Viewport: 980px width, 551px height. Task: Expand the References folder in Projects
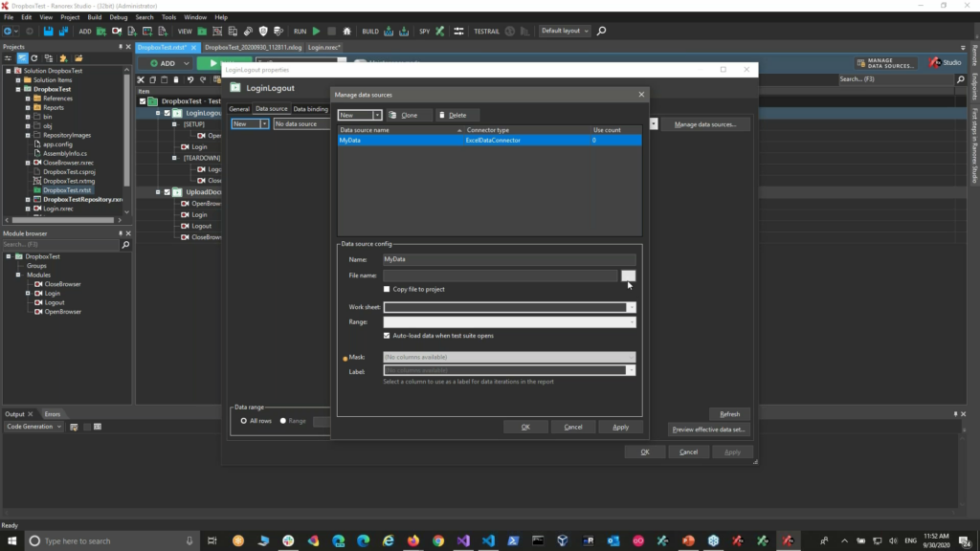28,99
